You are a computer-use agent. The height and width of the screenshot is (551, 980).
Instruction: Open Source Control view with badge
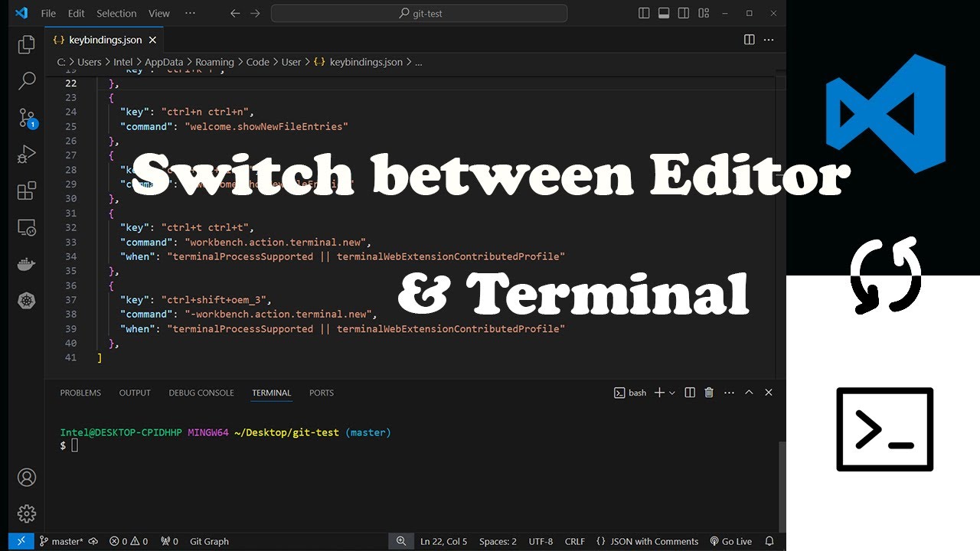(27, 117)
